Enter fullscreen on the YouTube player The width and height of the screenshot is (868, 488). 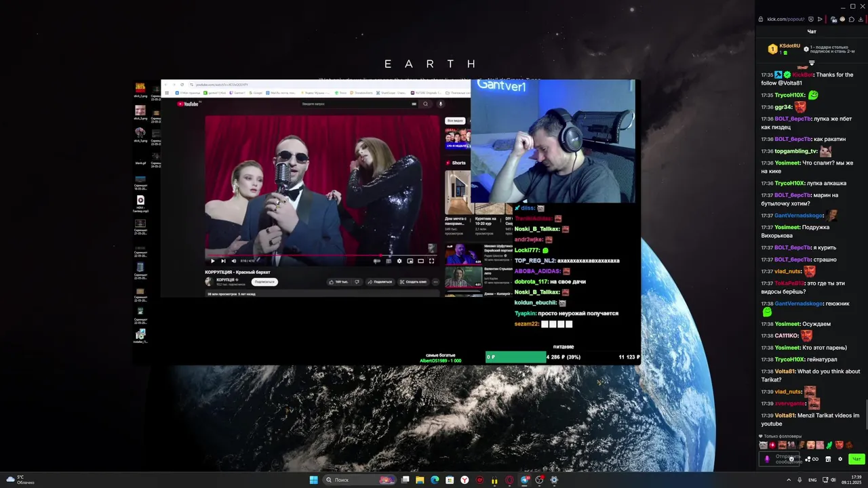click(431, 261)
